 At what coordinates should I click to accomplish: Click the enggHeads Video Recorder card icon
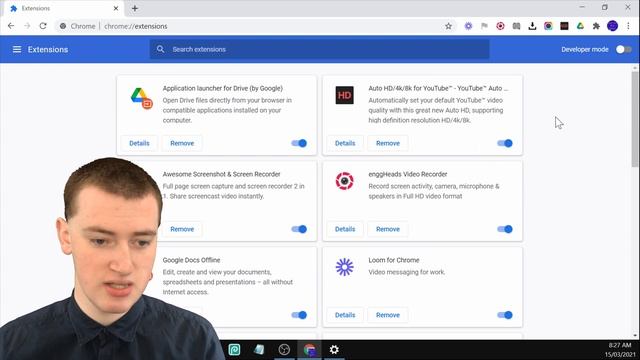tap(344, 181)
